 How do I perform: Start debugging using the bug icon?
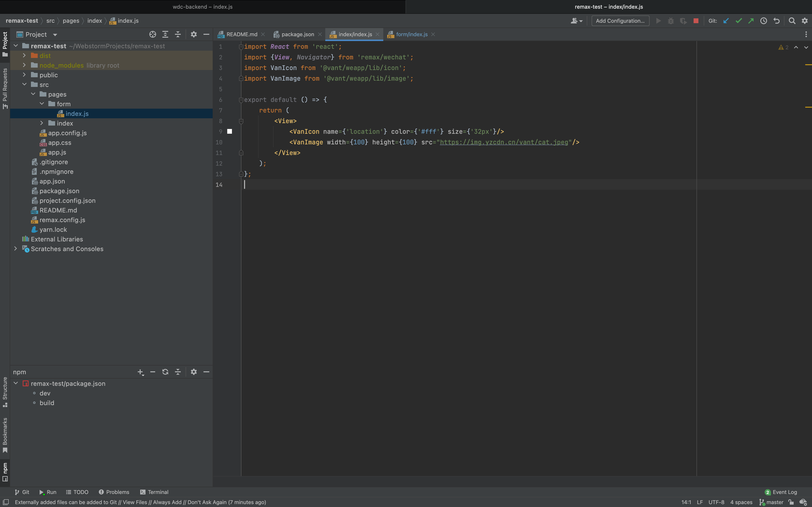click(671, 21)
